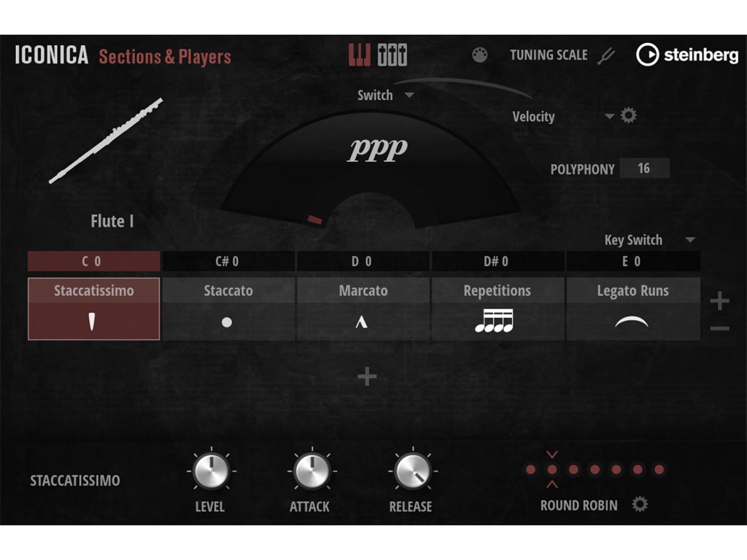Open the keyboard page icon
747x560 pixels.
(359, 55)
